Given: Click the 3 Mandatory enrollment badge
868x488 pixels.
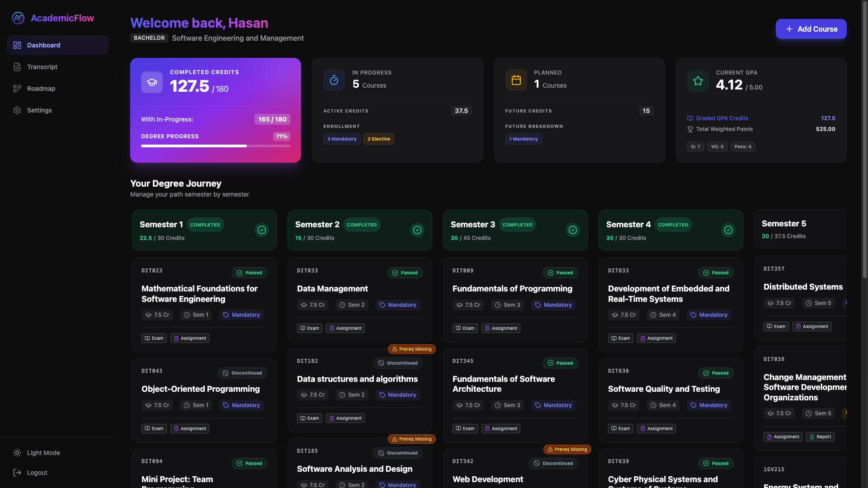Looking at the screenshot, I should tap(342, 139).
